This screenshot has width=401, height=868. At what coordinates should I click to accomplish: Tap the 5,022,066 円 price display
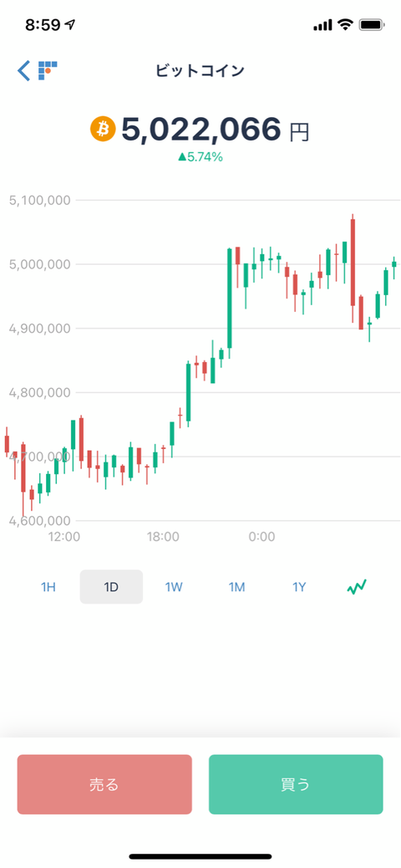(x=215, y=130)
